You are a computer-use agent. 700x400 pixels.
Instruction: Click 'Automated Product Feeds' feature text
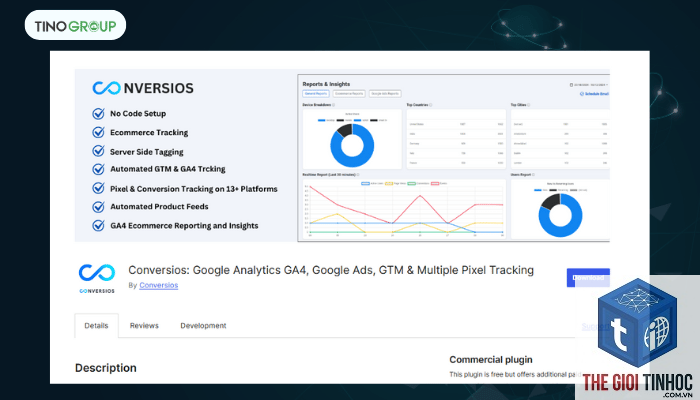pyautogui.click(x=159, y=207)
